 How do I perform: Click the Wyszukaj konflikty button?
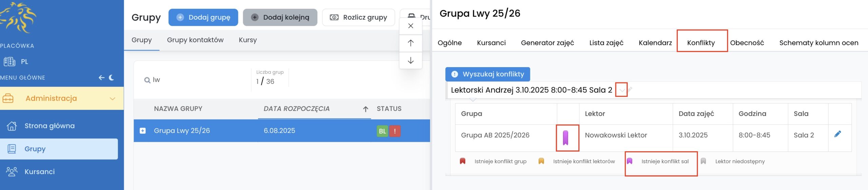[488, 74]
